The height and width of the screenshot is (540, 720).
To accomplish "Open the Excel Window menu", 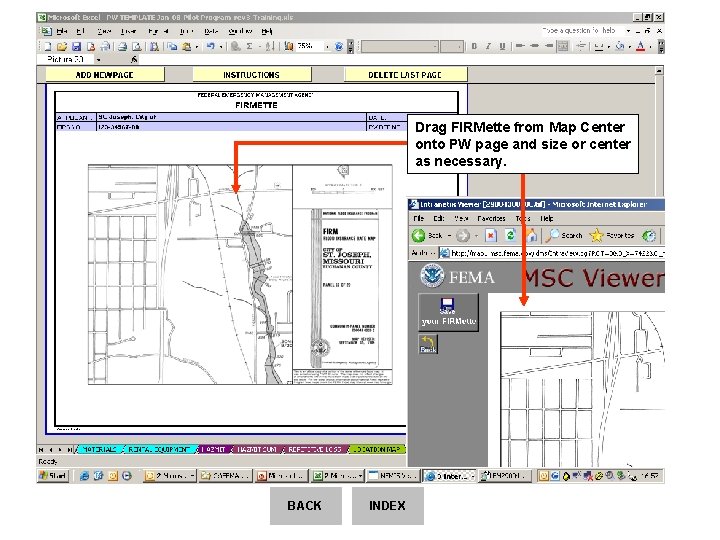I will tap(240, 31).
